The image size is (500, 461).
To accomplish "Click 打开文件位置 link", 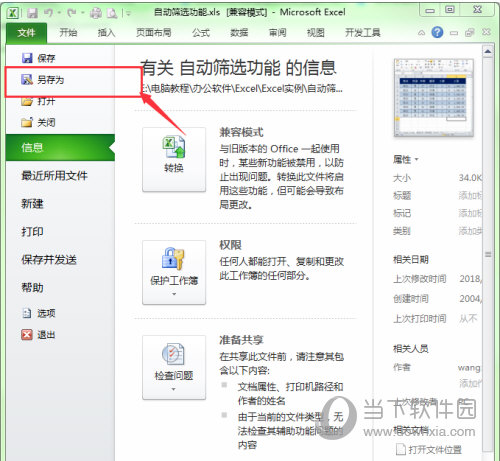I will coord(429,450).
